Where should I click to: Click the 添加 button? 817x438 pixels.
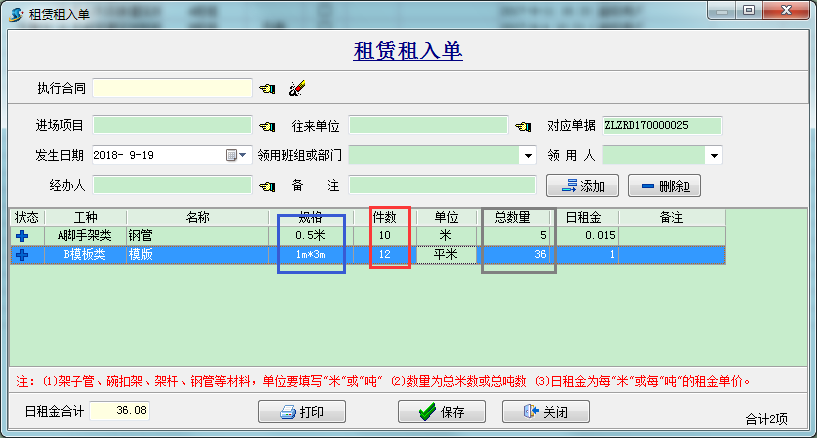582,186
